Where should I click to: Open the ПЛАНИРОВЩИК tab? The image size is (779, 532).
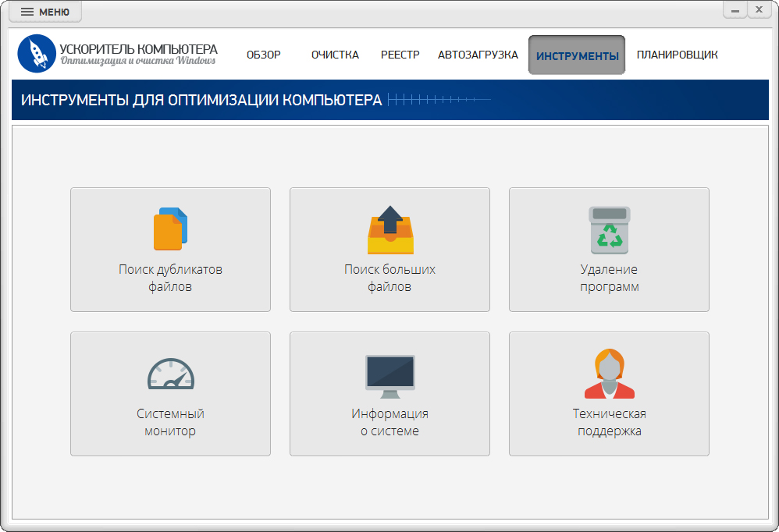(x=677, y=55)
